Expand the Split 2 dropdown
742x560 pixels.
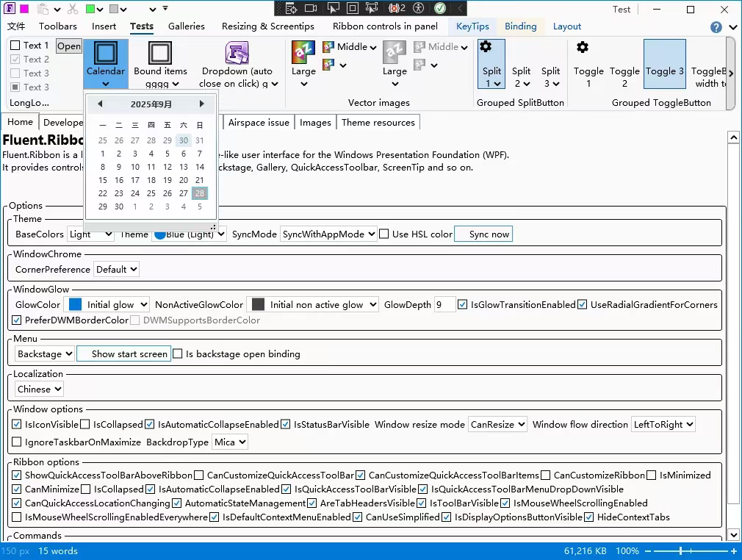pos(522,83)
